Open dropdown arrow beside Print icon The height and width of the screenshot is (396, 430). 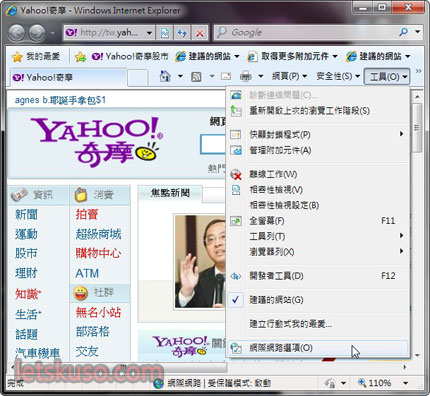tap(261, 76)
